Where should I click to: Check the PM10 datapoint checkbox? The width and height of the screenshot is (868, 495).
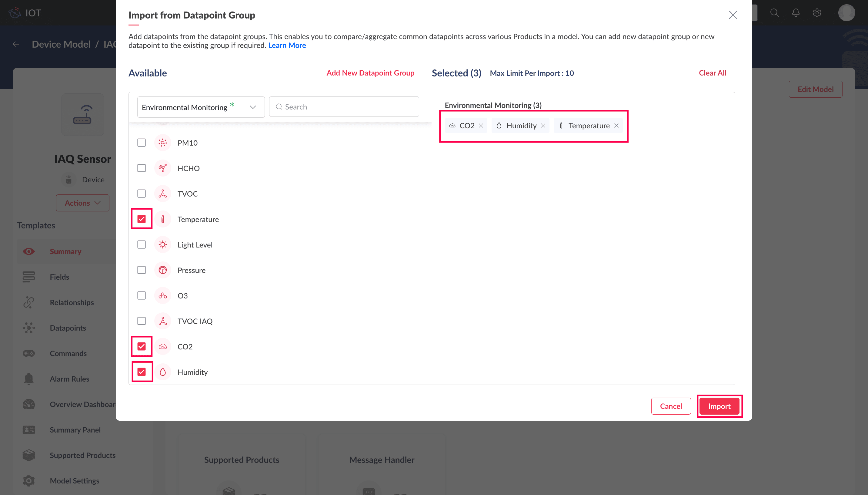tap(142, 143)
